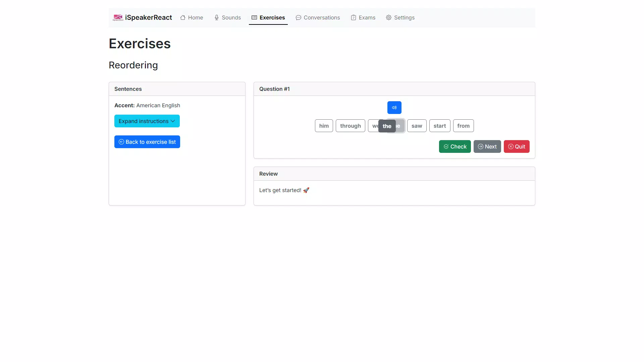The height and width of the screenshot is (362, 644).
Task: Open the Home navigation tab
Action: pyautogui.click(x=192, y=17)
